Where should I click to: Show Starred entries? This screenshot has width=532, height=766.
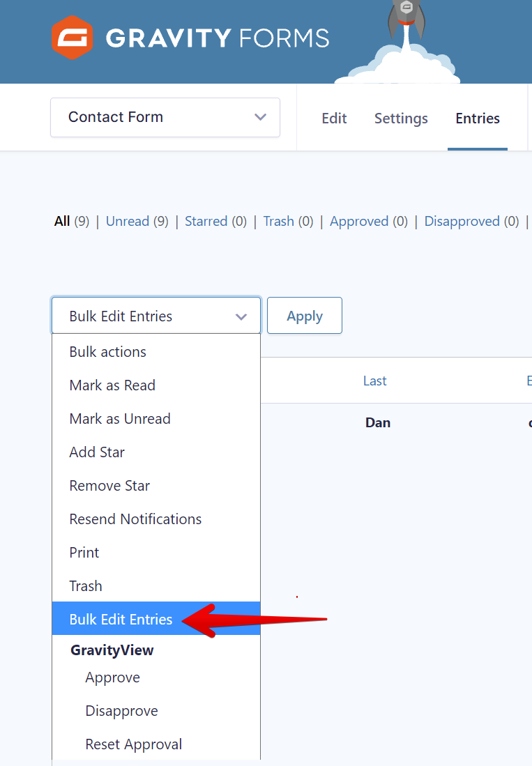(x=206, y=222)
